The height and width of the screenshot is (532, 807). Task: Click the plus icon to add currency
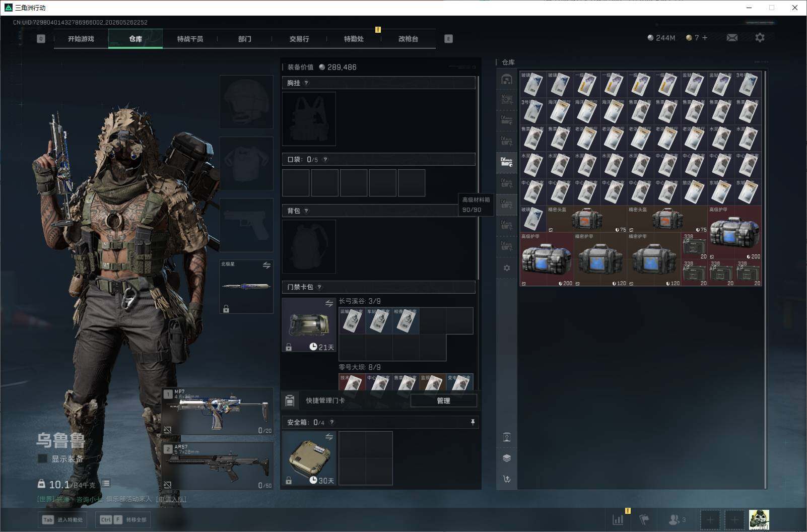705,38
